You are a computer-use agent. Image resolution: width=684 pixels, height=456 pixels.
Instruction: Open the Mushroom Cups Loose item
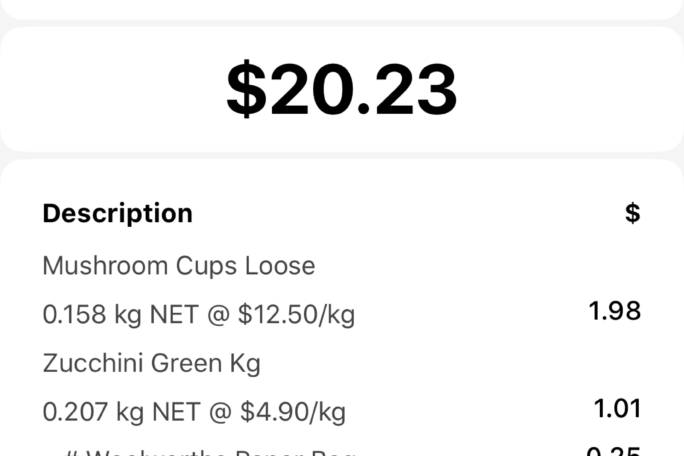point(178,266)
